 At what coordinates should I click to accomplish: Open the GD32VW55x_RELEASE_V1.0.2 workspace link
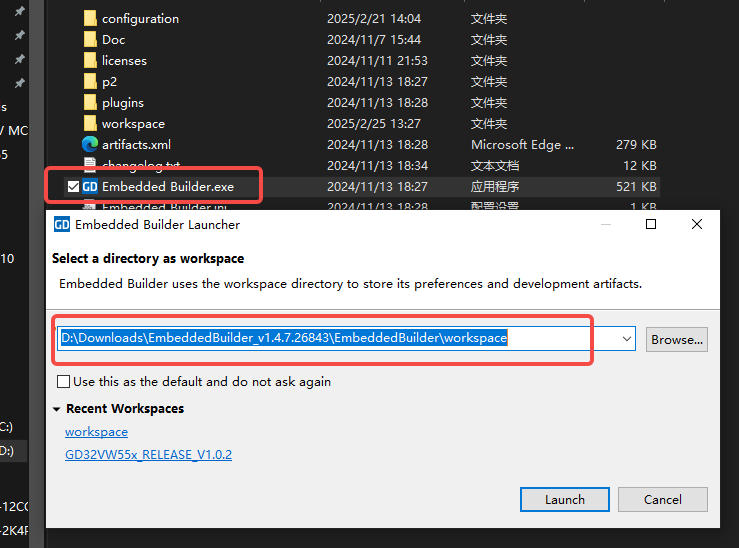pyautogui.click(x=148, y=455)
